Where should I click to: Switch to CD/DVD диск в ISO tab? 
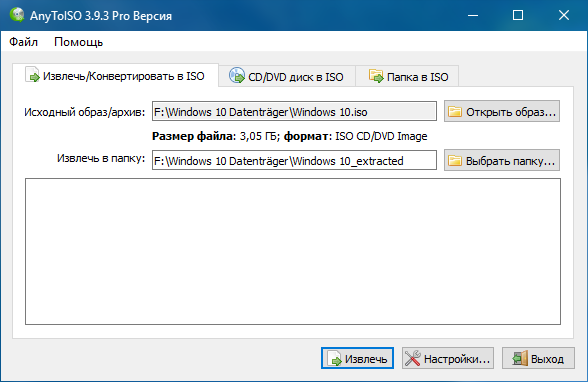287,76
